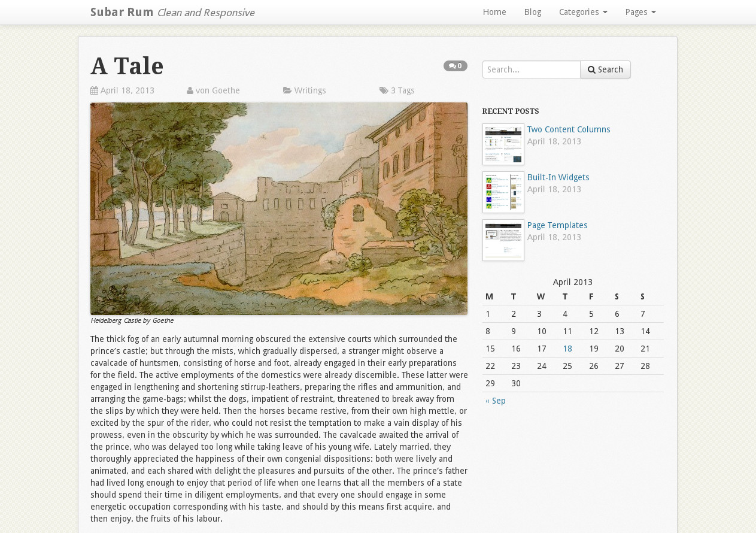
Task: Open the post date April 18, 2013 link
Action: coord(127,91)
